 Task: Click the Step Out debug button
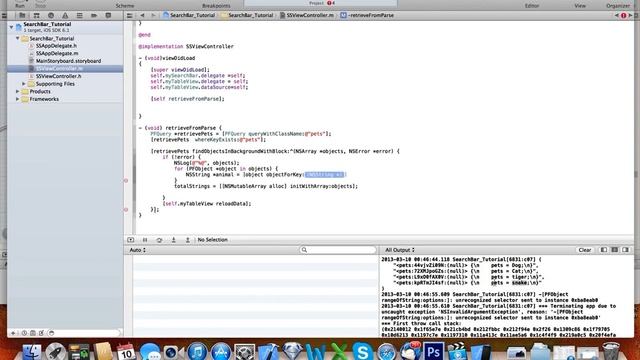[x=188, y=240]
